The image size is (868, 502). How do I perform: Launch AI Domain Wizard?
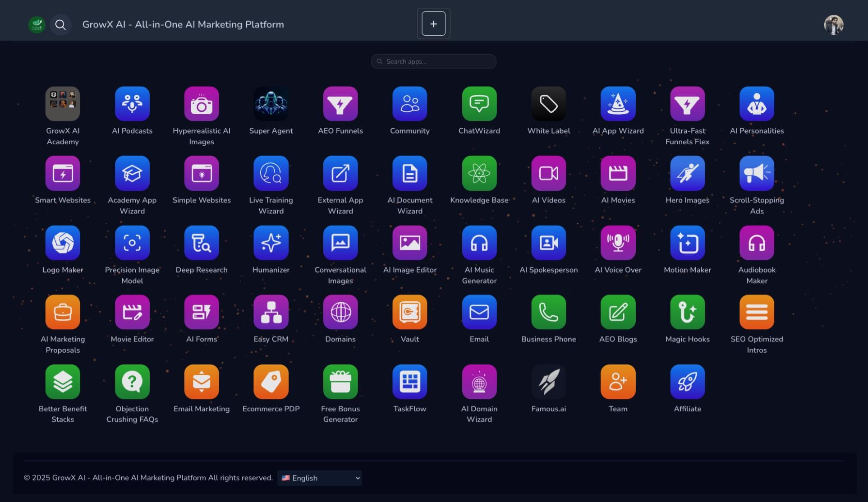[x=479, y=382]
